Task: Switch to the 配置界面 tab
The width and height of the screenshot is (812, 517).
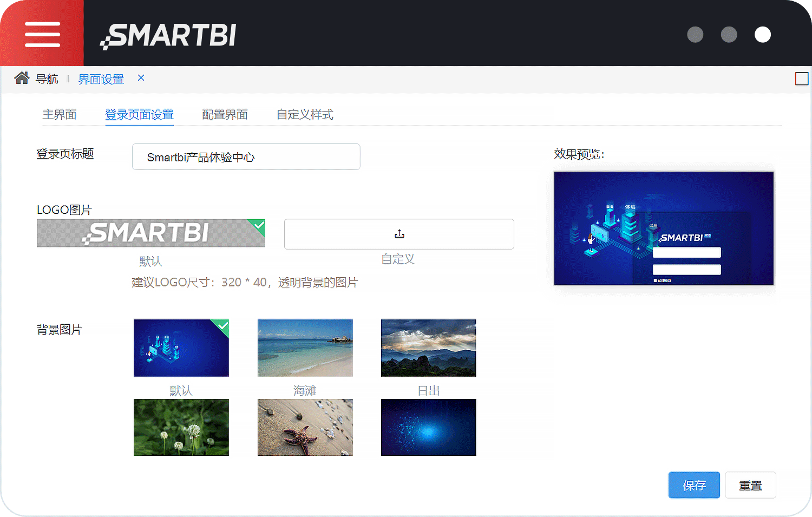Action: 225,114
